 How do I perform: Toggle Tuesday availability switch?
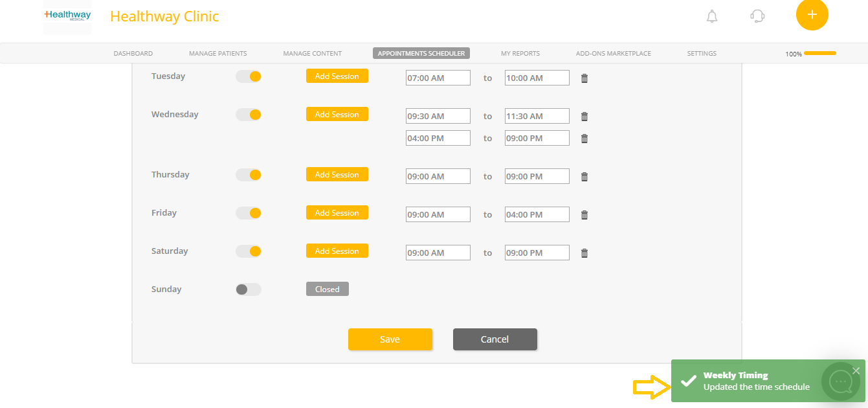click(x=249, y=76)
